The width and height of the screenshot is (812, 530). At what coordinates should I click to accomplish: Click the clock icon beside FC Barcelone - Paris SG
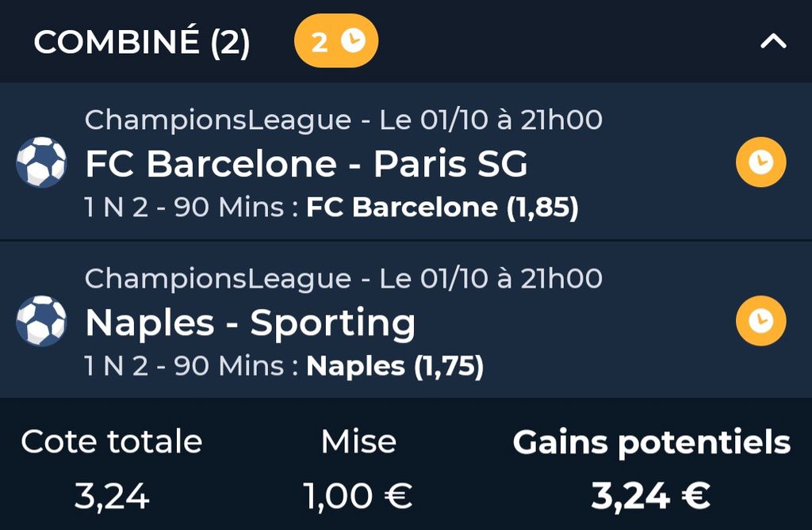pos(760,162)
